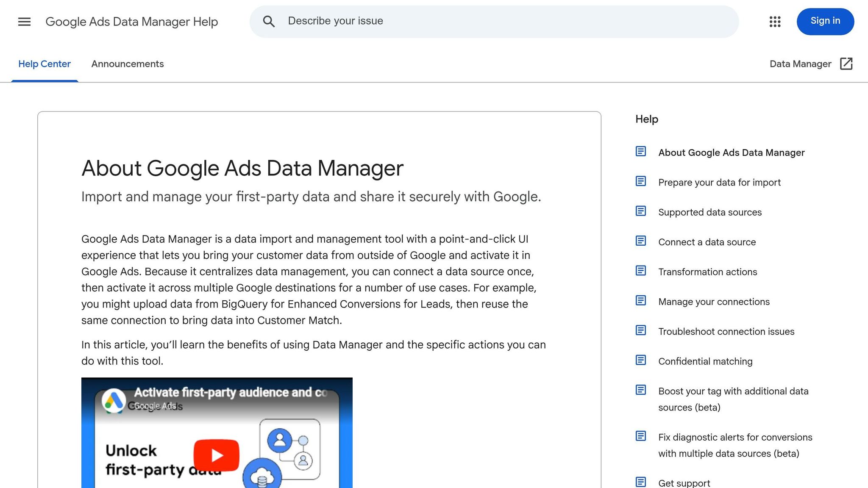
Task: Click article icon beside Confidential matching
Action: tap(641, 360)
